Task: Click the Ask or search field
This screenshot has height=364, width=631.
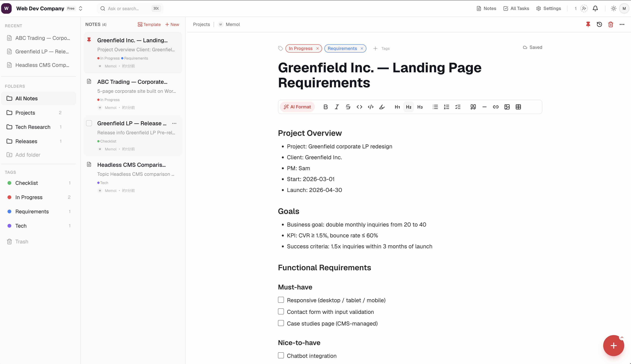Action: (x=130, y=8)
